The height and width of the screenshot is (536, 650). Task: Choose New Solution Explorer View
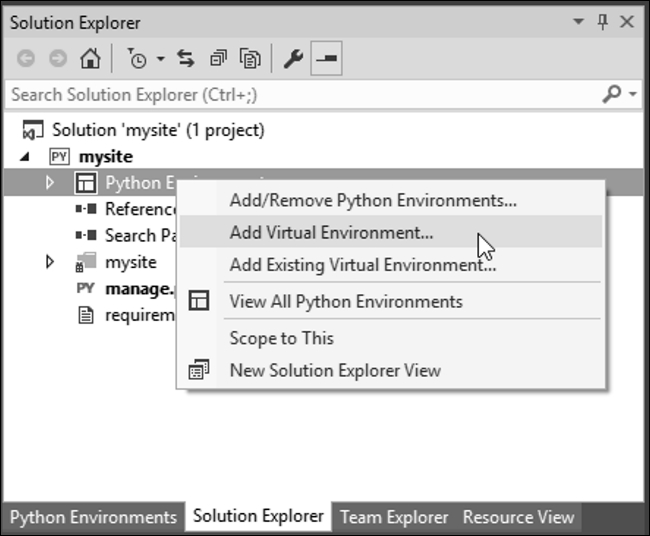coord(391,370)
